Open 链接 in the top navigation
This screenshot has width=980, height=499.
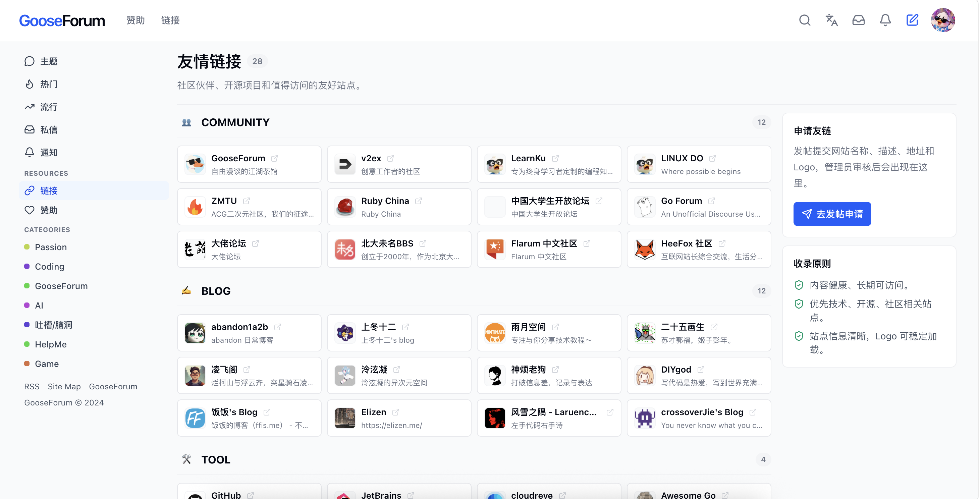(x=170, y=20)
